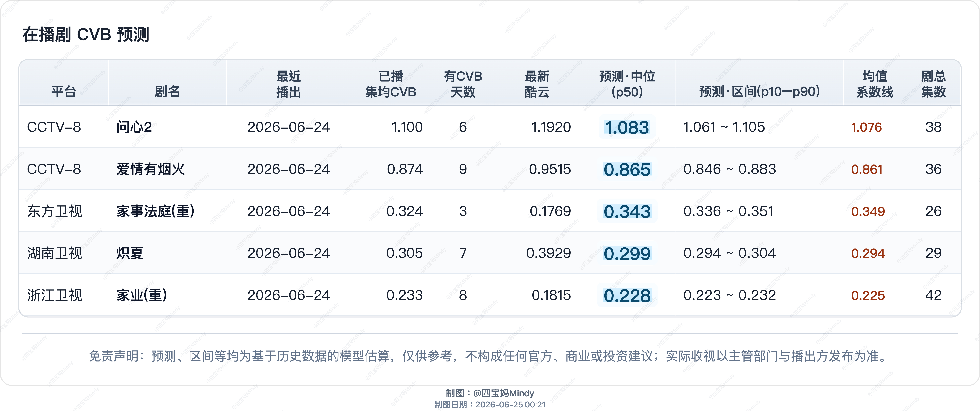This screenshot has width=980, height=411.
Task: Click the 湖南卫视 platform cell
Action: click(54, 253)
